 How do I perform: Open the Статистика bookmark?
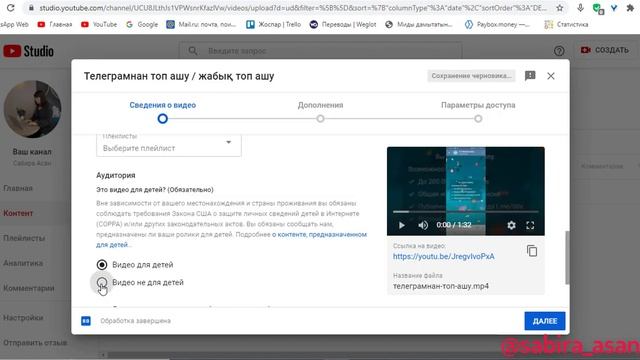567,24
